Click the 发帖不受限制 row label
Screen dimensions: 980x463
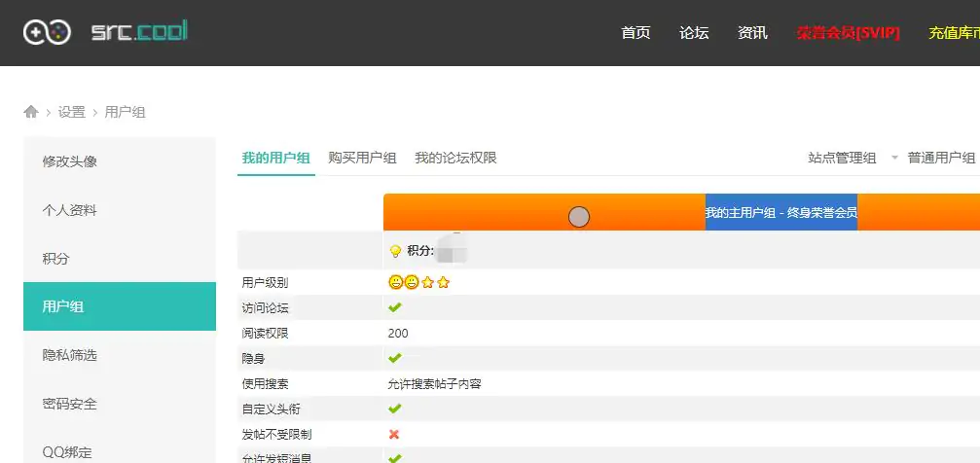[x=276, y=434]
